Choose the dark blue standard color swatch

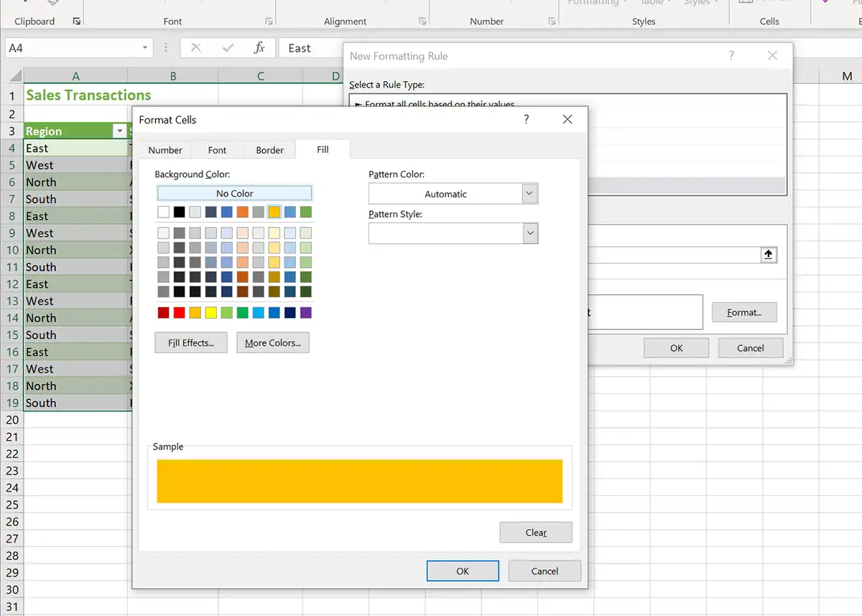tap(290, 312)
